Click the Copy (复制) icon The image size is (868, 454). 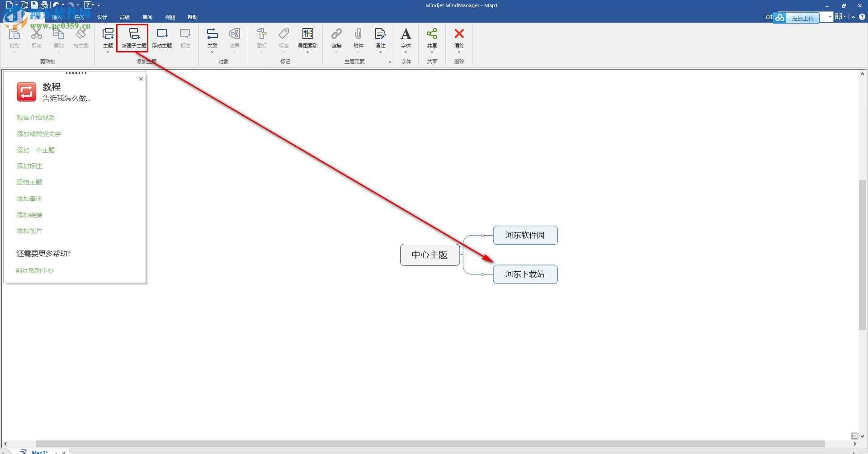pos(59,34)
